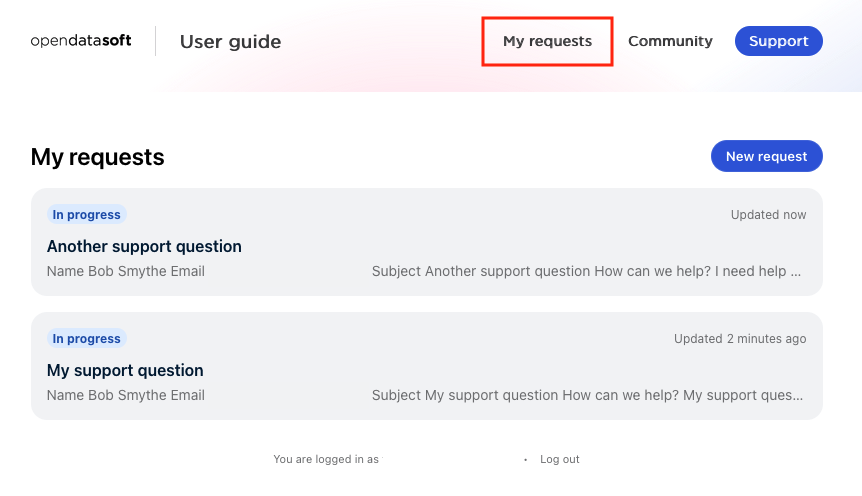The image size is (862, 496).
Task: Click subject preview of Another support question
Action: tap(586, 271)
